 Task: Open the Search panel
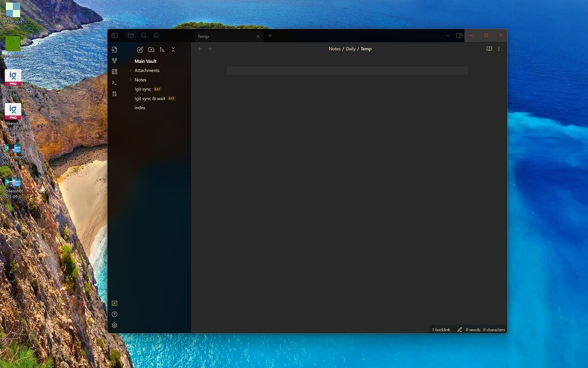(x=143, y=35)
